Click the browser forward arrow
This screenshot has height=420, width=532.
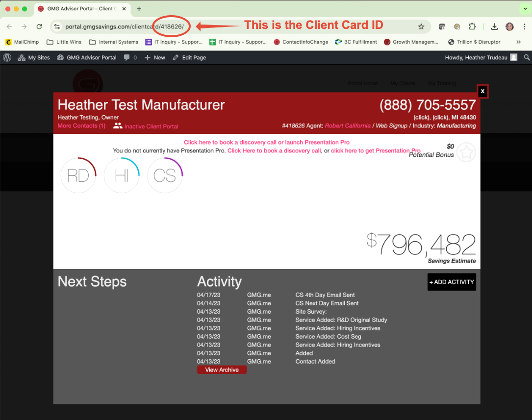tap(24, 26)
